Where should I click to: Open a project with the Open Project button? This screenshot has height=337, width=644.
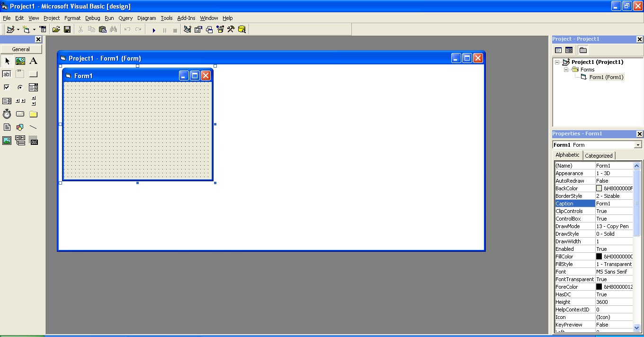point(56,29)
